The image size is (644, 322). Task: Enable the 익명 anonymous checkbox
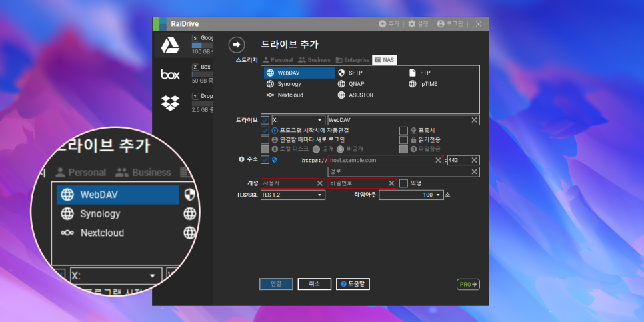(x=404, y=183)
